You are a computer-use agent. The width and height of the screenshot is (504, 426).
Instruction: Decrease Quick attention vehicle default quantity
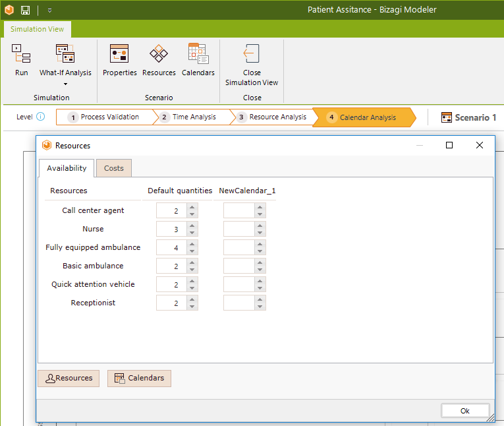(192, 288)
